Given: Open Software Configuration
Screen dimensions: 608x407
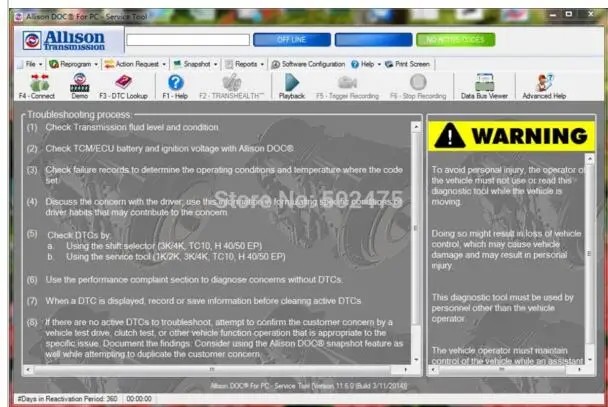Looking at the screenshot, I should [308, 64].
